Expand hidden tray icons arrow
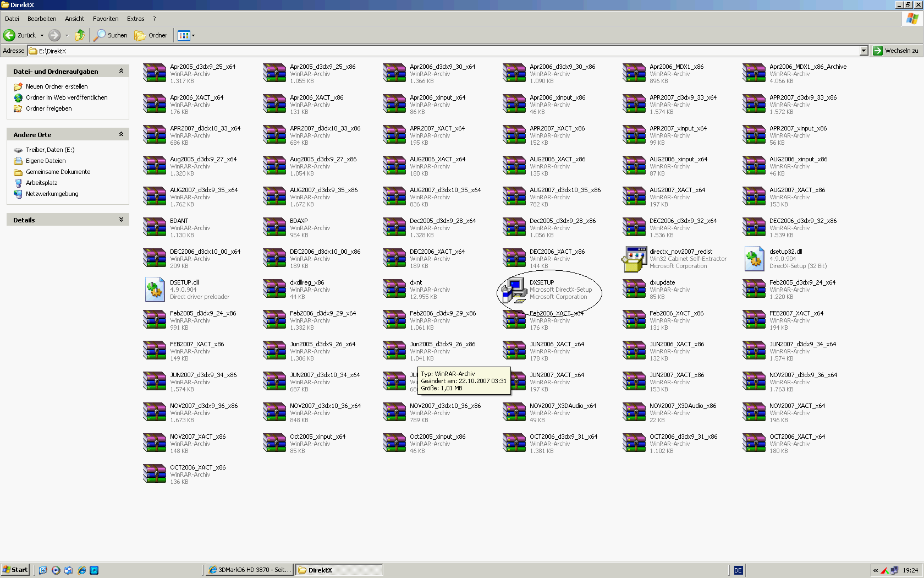The image size is (924, 578). click(876, 570)
